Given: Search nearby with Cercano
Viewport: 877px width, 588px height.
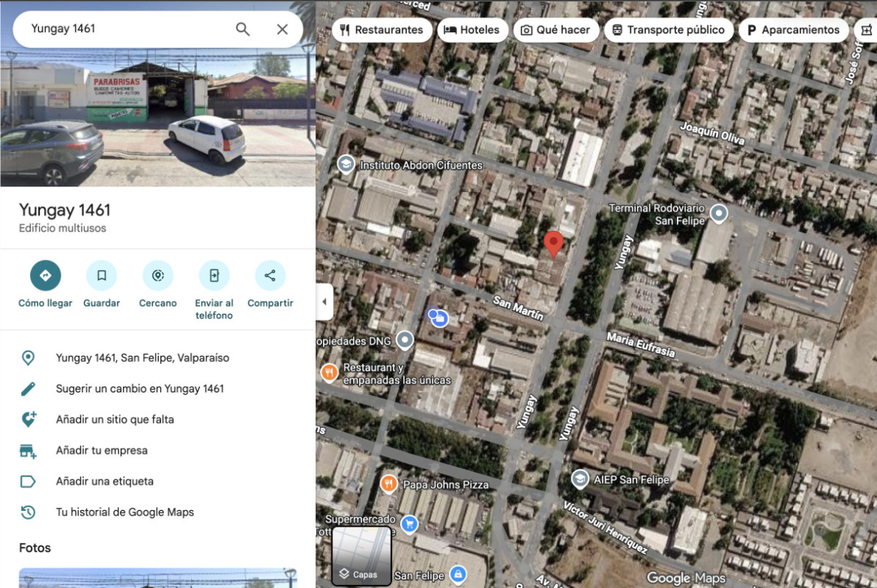Looking at the screenshot, I should [157, 284].
